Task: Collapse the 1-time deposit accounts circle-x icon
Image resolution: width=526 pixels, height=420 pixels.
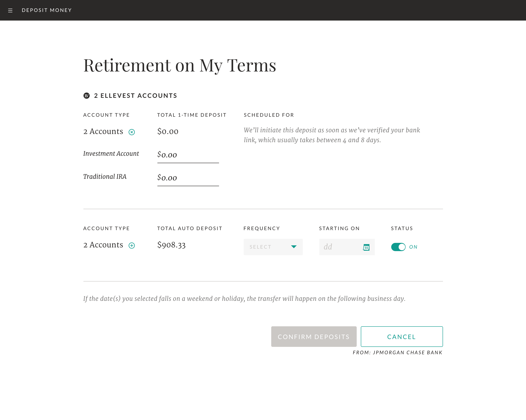Action: 132,132
